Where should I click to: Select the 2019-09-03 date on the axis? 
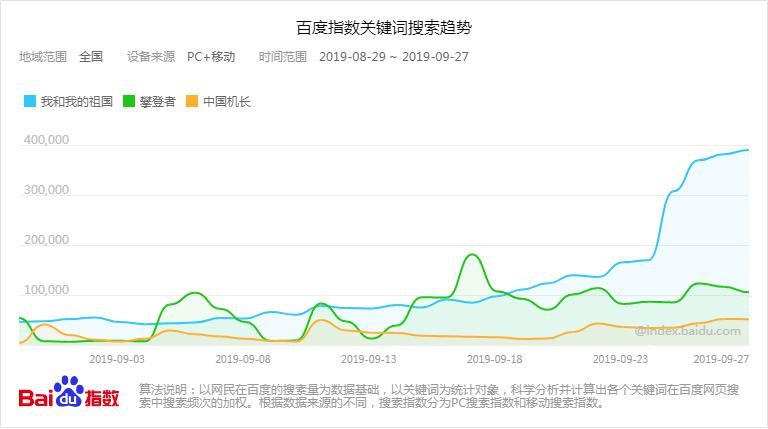tap(117, 357)
